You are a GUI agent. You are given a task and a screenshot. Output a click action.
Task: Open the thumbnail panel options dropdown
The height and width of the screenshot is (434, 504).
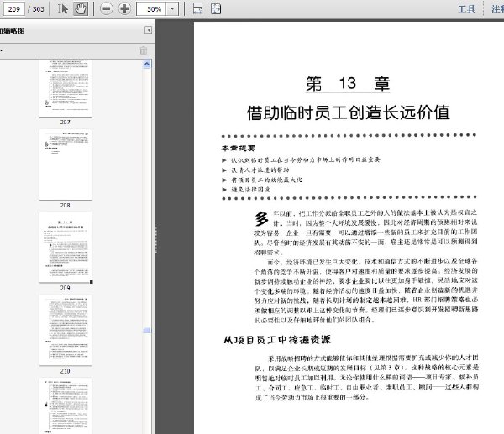point(2,50)
